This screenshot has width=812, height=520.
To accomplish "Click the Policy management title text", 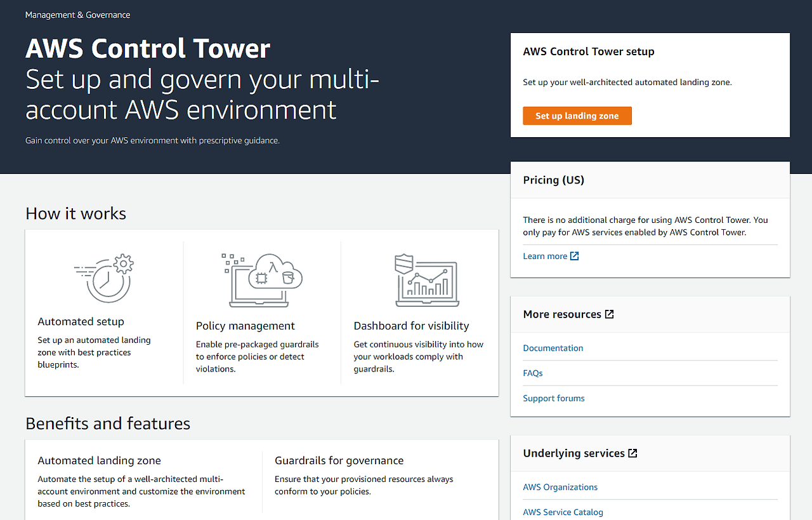I will pos(246,326).
